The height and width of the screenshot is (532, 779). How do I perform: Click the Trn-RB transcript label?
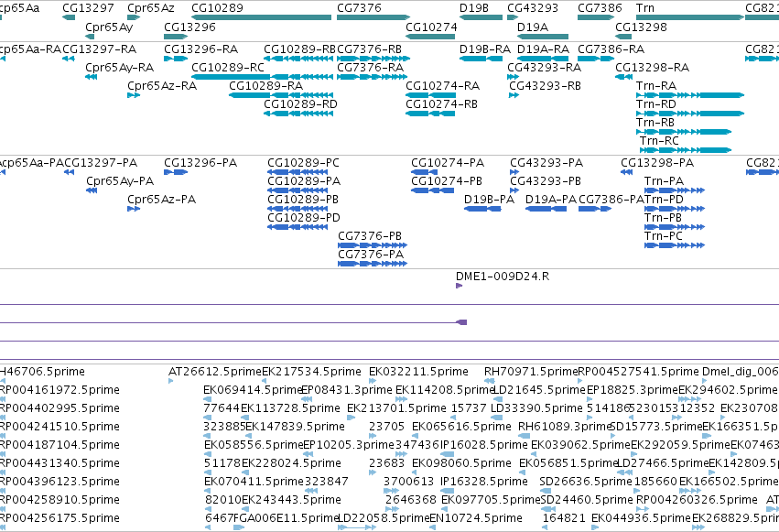pos(655,123)
